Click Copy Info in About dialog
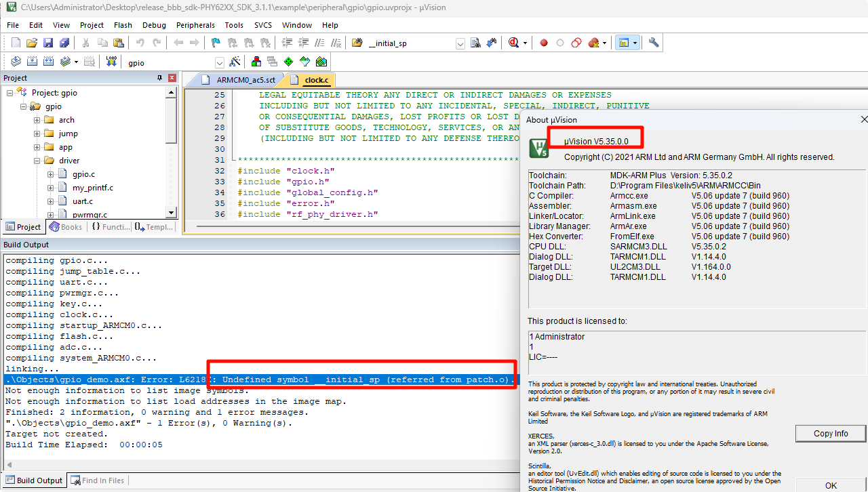The height and width of the screenshot is (492, 868). (831, 434)
